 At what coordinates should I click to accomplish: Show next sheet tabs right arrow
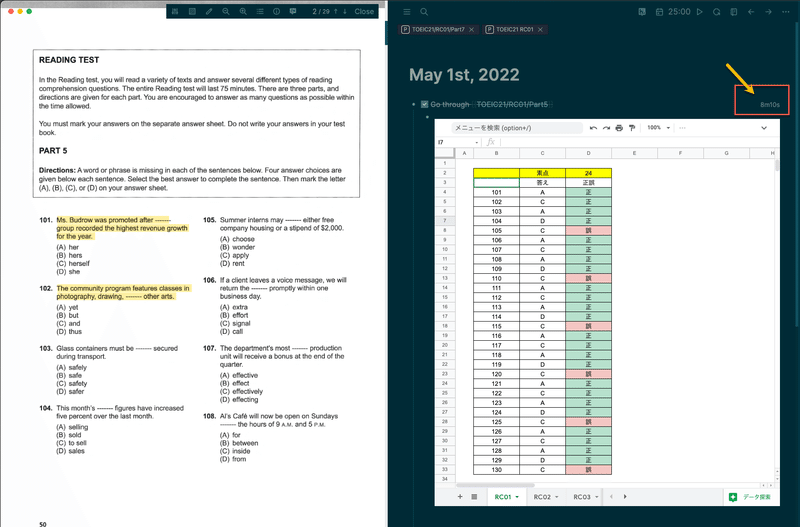pos(625,496)
